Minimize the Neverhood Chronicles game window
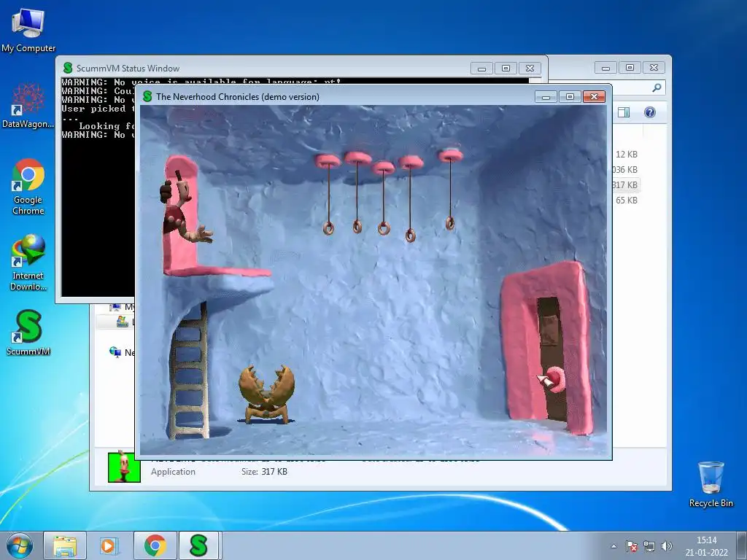The height and width of the screenshot is (560, 747). coord(546,97)
